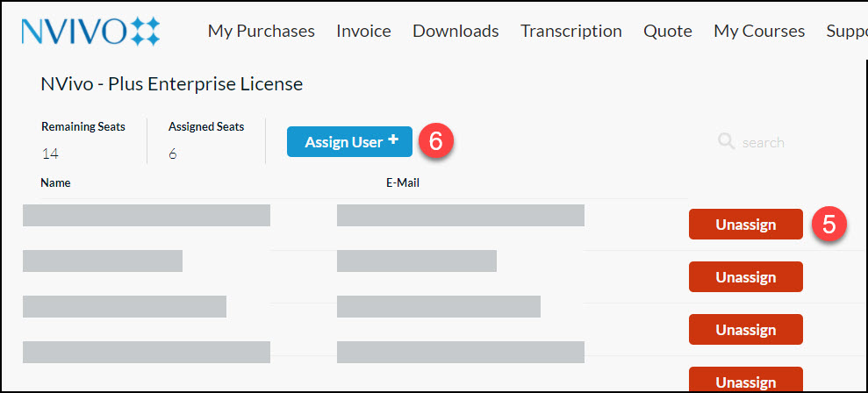Go to Downloads
The image size is (868, 393).
(x=456, y=31)
